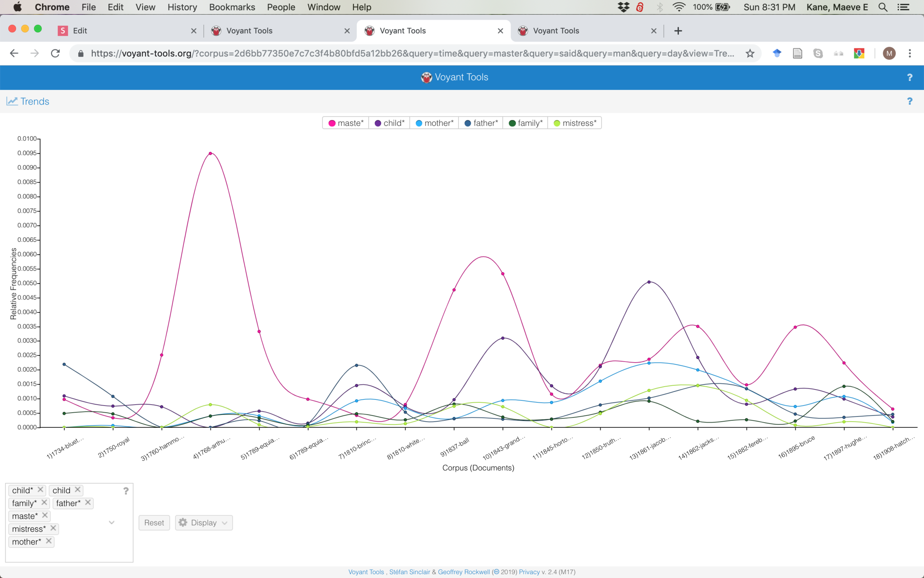Image resolution: width=924 pixels, height=578 pixels.
Task: Open the Chrome three-dot menu
Action: click(910, 54)
